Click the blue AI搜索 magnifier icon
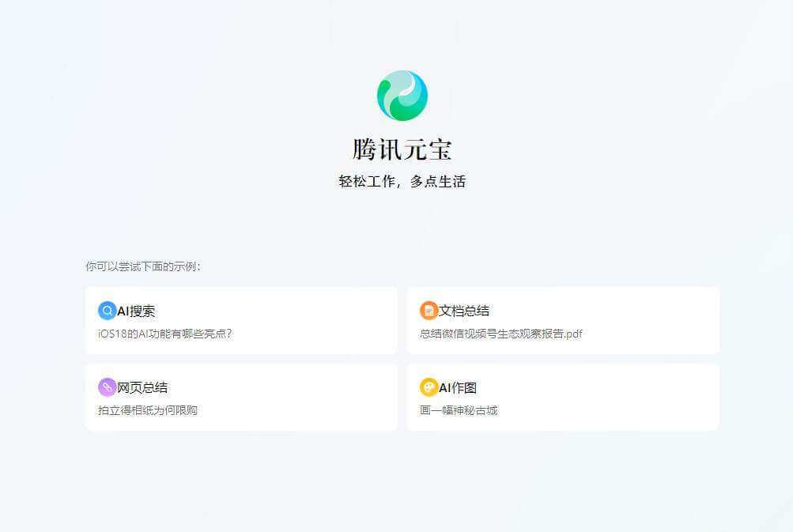 [108, 311]
